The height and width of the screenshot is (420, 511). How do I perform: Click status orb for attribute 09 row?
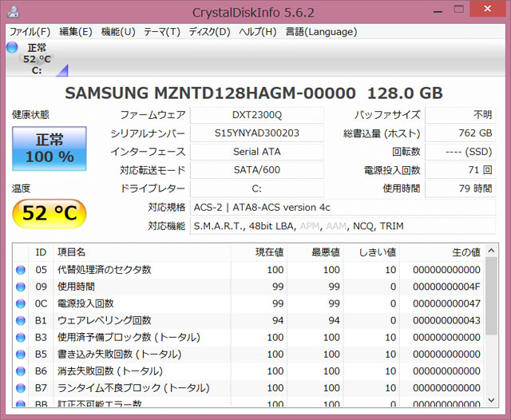coord(21,287)
